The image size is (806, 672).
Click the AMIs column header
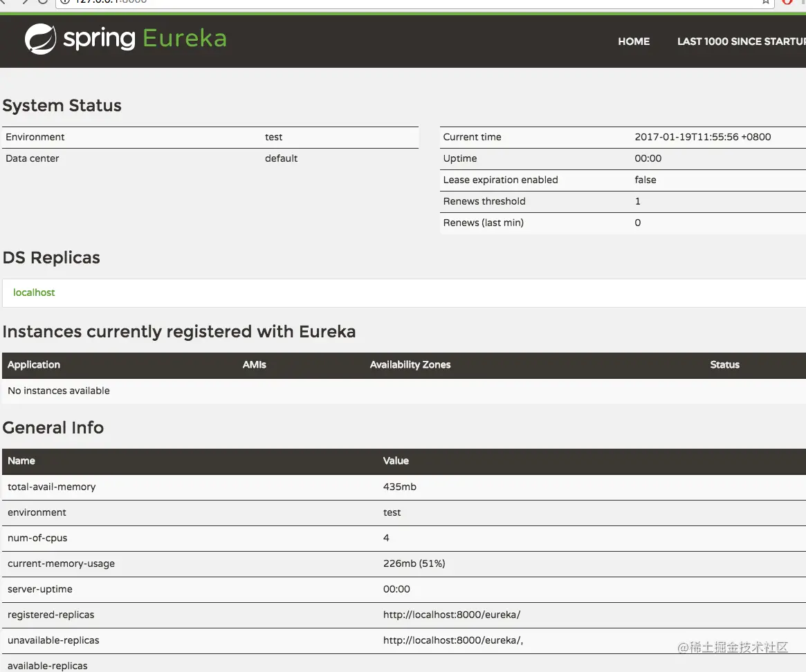coord(255,365)
